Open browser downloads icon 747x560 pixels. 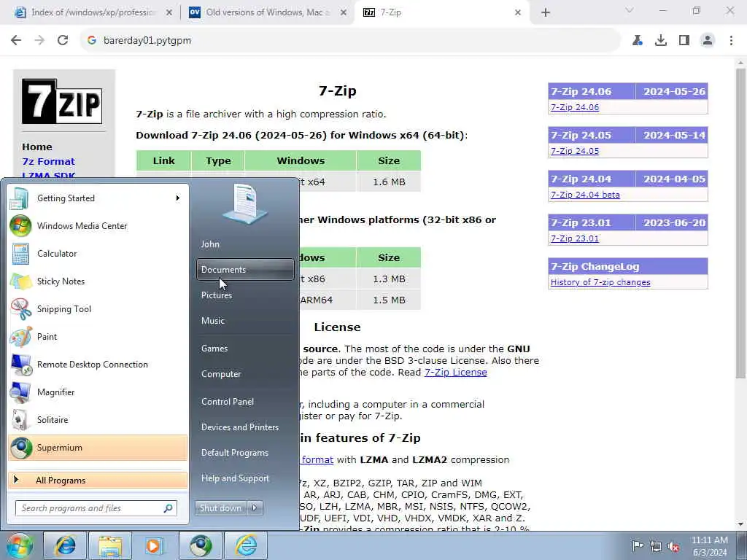(x=661, y=41)
